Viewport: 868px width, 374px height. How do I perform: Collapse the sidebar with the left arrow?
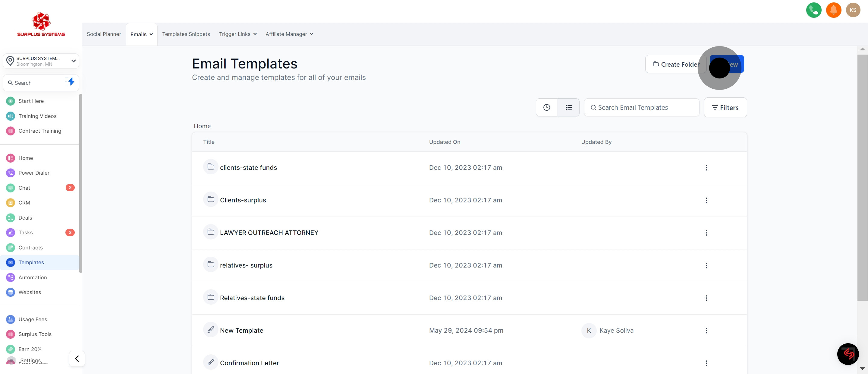tap(77, 359)
